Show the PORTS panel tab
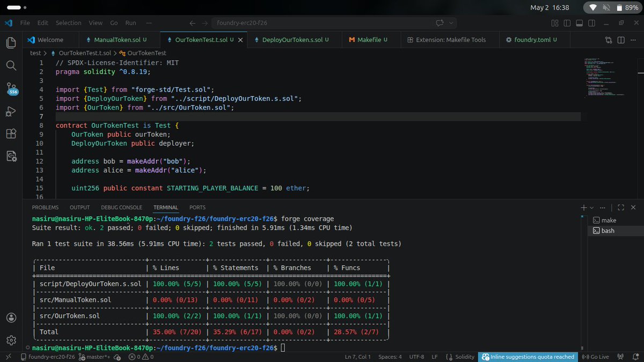This screenshot has width=644, height=362. pyautogui.click(x=197, y=208)
